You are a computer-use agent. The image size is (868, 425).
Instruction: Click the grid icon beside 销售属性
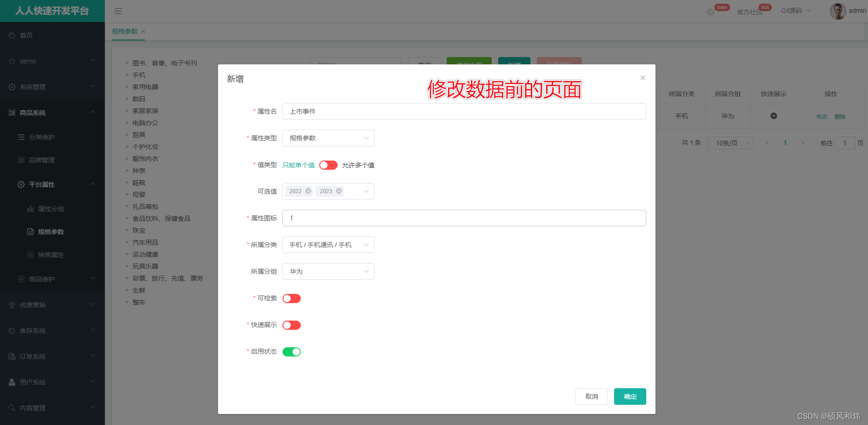coord(30,255)
